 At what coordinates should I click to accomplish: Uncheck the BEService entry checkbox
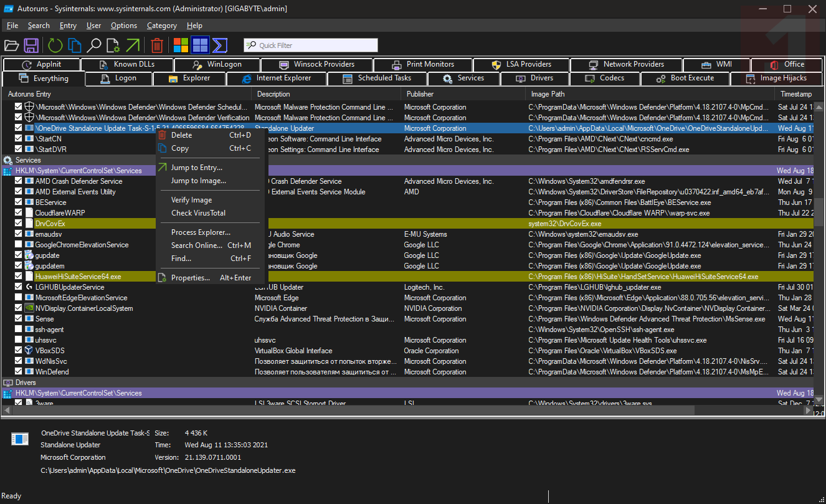(x=19, y=202)
